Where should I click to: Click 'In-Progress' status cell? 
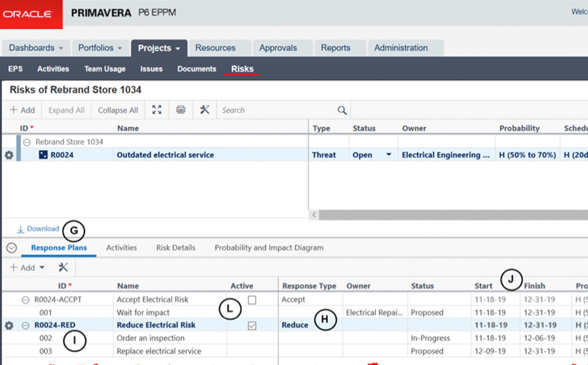click(430, 338)
